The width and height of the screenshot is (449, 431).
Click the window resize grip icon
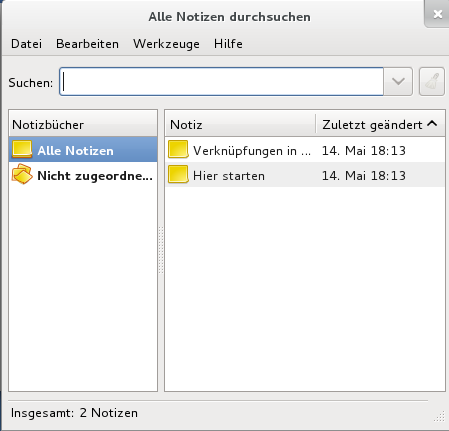440,416
